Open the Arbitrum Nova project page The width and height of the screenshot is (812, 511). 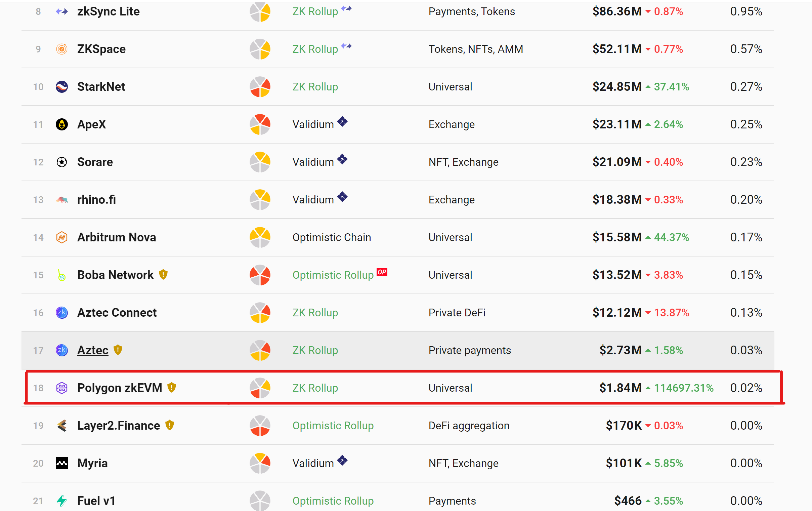pyautogui.click(x=117, y=238)
